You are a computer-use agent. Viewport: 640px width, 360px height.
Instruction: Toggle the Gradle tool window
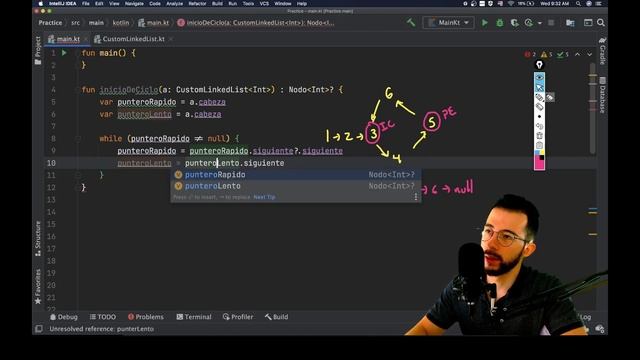pos(602,51)
